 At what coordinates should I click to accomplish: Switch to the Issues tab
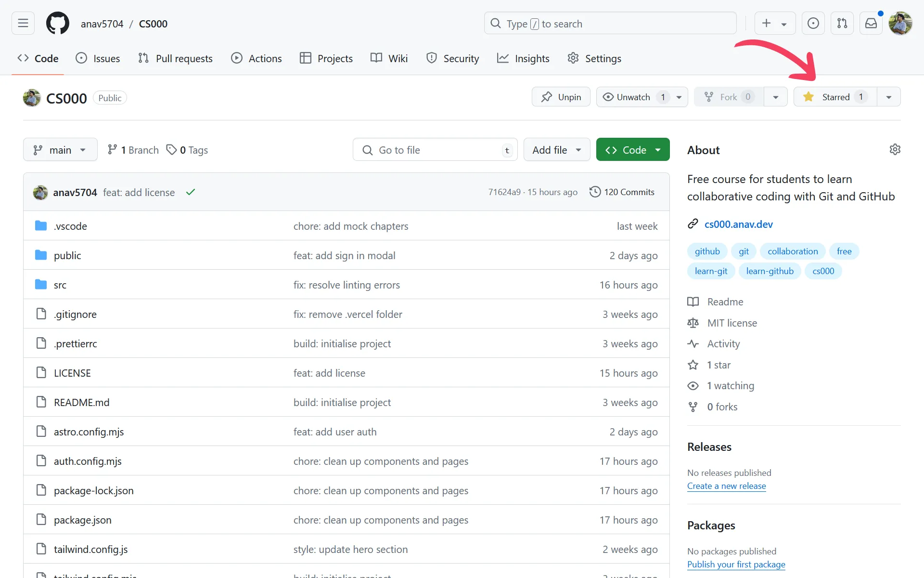(98, 58)
